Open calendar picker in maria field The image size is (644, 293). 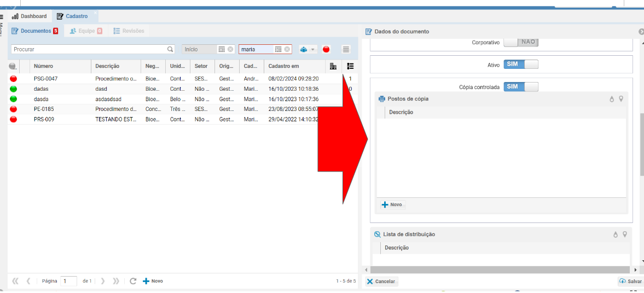[278, 49]
